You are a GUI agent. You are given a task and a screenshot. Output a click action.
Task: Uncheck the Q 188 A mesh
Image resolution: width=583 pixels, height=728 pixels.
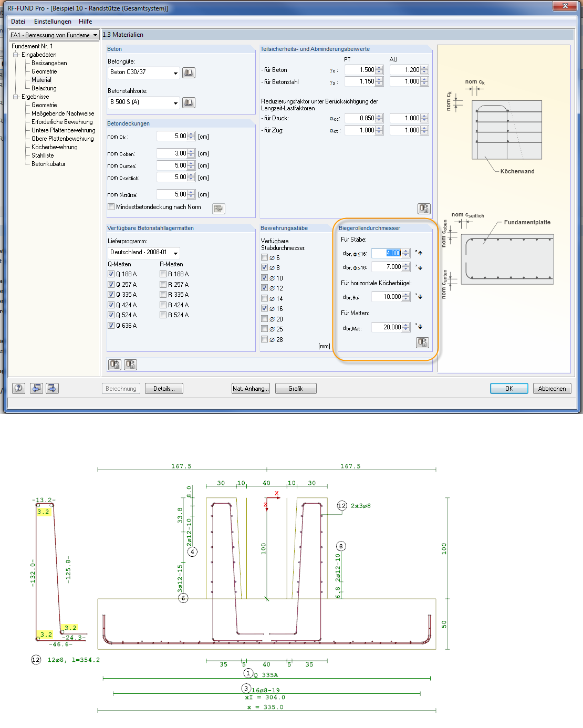coord(111,274)
